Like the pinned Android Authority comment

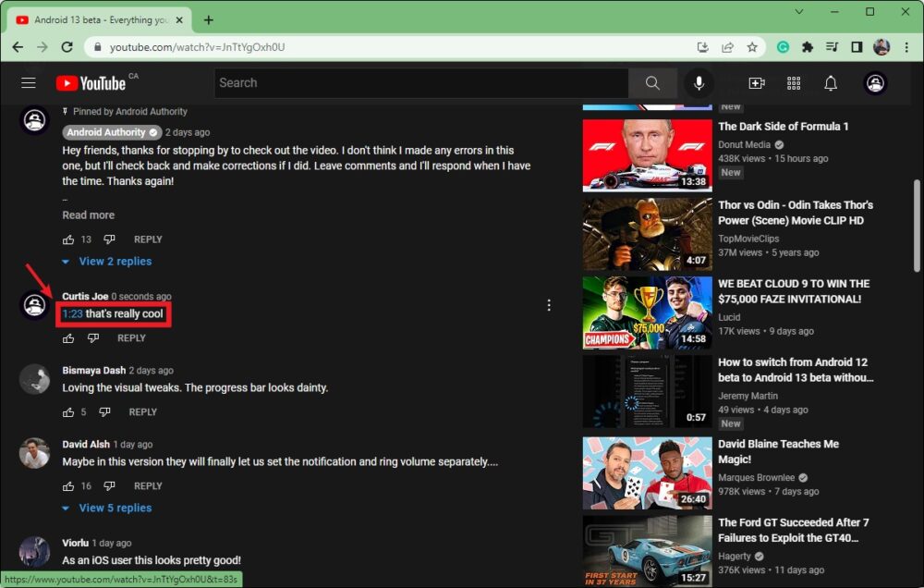click(x=68, y=239)
